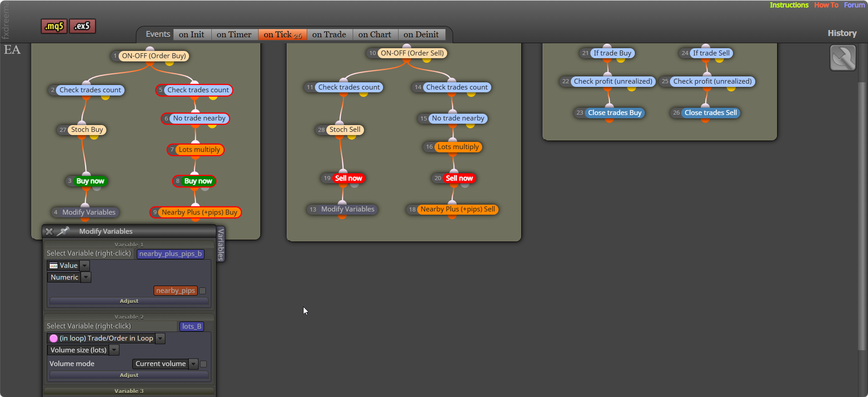Toggle the checkbox beside nearby_pips

pyautogui.click(x=203, y=291)
